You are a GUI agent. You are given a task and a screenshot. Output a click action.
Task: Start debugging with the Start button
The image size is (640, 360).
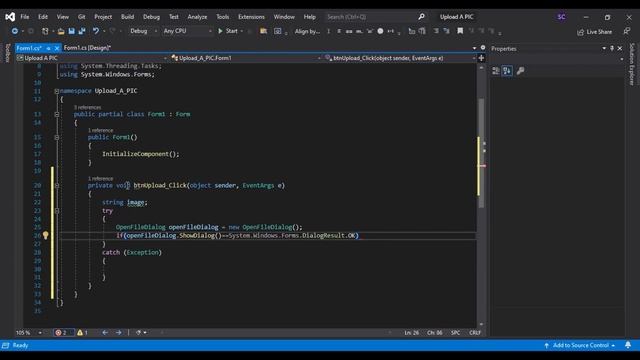coord(228,31)
